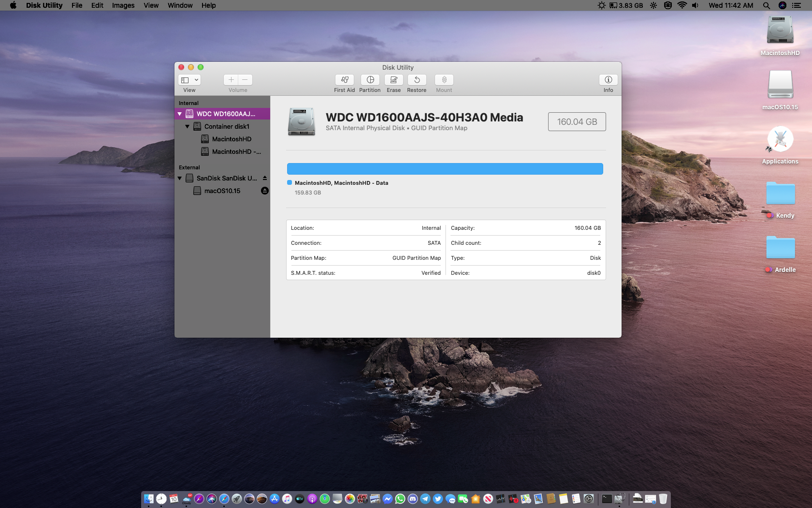Open the View sidebar options dropdown
This screenshot has width=812, height=508.
(189, 80)
